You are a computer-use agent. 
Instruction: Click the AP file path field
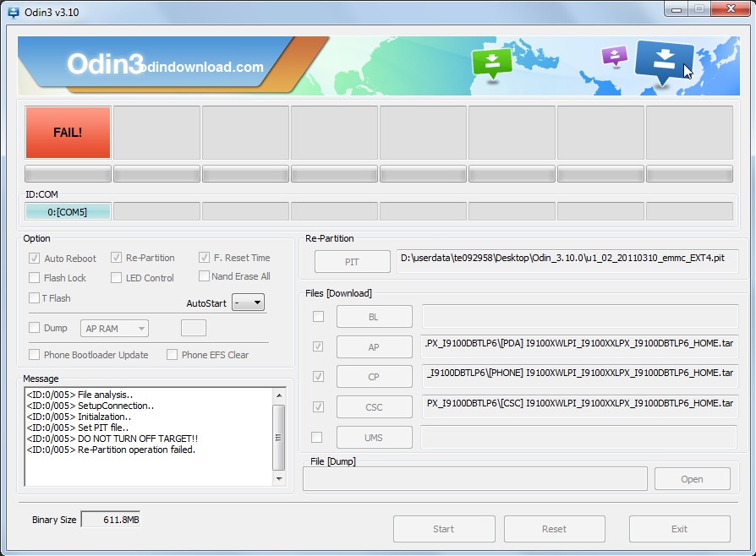pos(579,346)
